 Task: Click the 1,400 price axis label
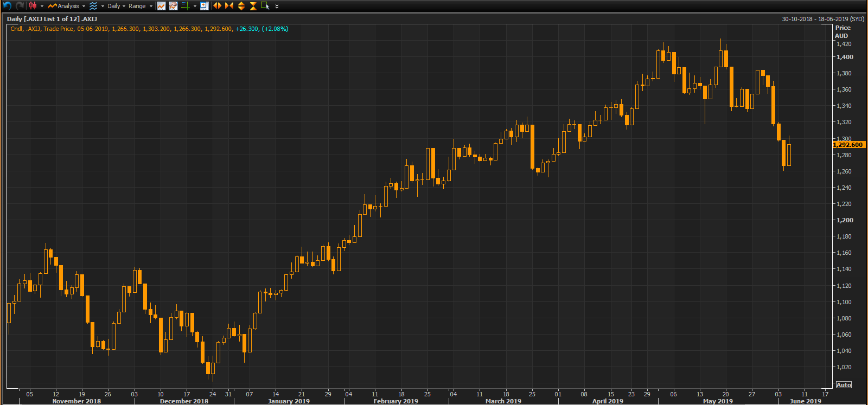(845, 57)
